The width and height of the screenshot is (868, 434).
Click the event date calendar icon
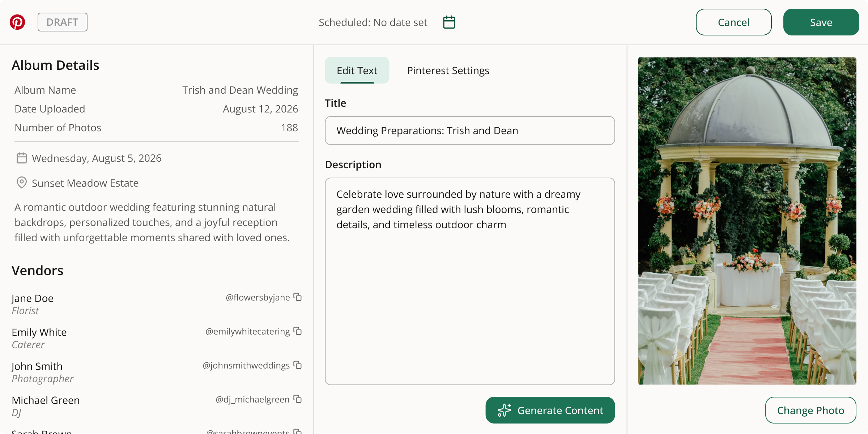click(22, 158)
